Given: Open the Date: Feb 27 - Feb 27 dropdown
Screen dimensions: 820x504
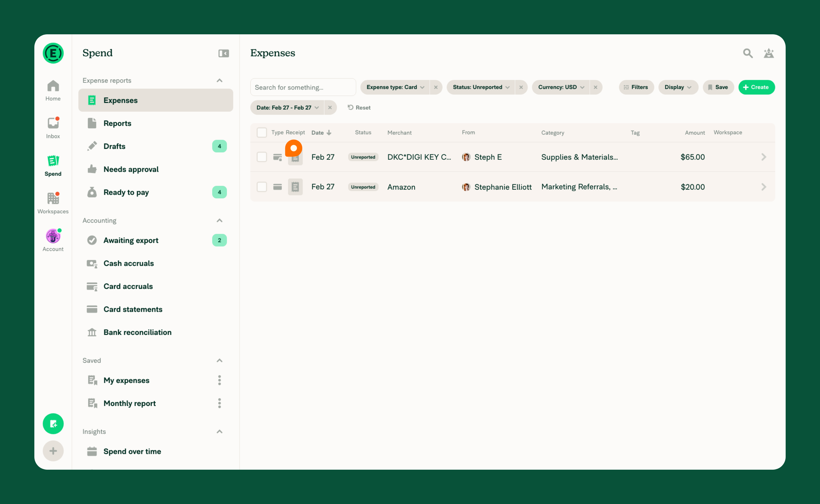Looking at the screenshot, I should [287, 108].
